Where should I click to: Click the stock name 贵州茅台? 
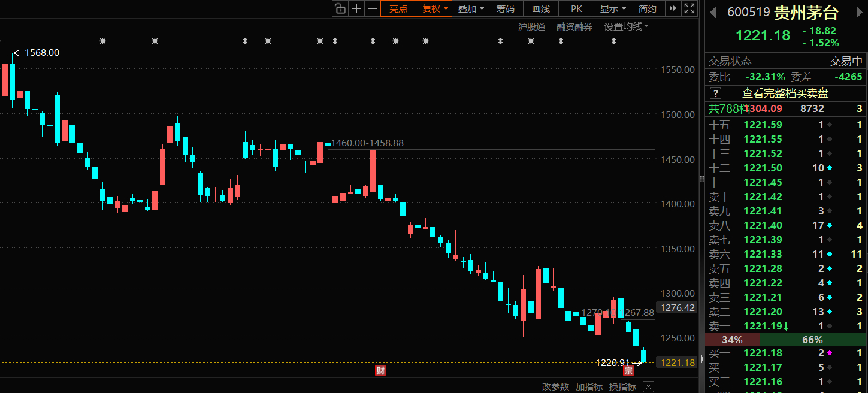[807, 12]
